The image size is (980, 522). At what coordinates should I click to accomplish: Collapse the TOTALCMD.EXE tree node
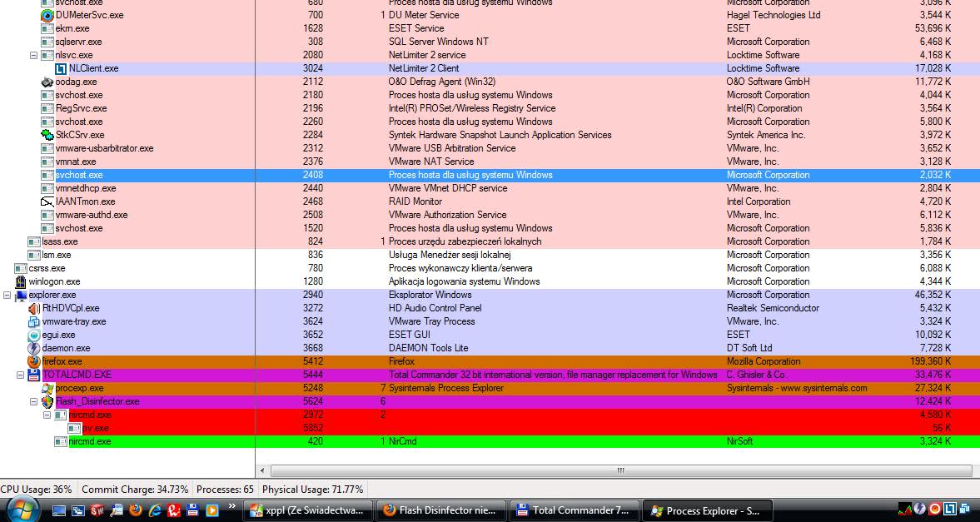20,375
